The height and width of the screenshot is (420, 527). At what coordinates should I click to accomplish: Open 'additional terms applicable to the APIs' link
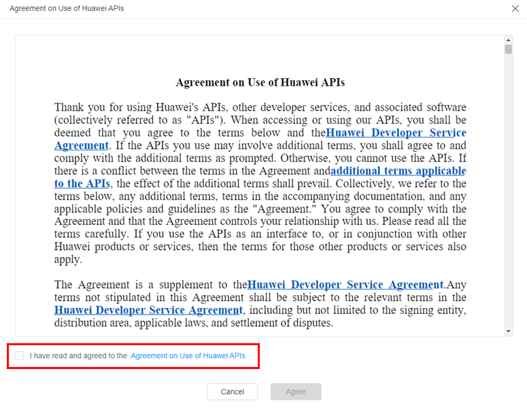398,171
